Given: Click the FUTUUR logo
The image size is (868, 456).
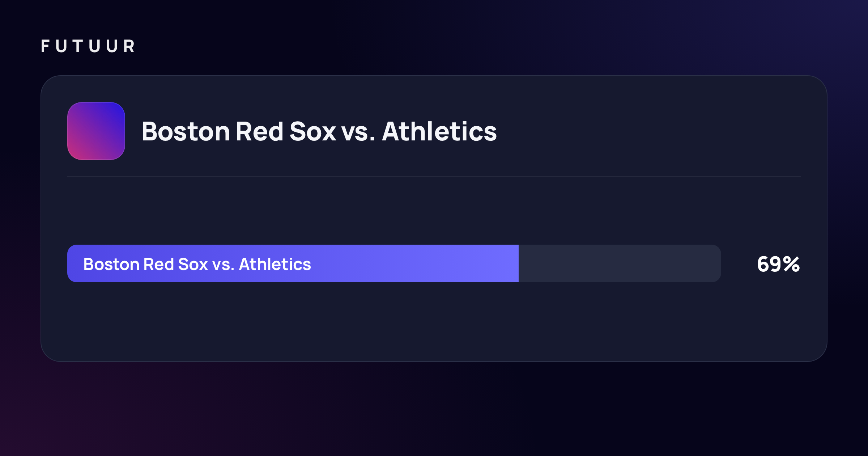Looking at the screenshot, I should pyautogui.click(x=88, y=46).
